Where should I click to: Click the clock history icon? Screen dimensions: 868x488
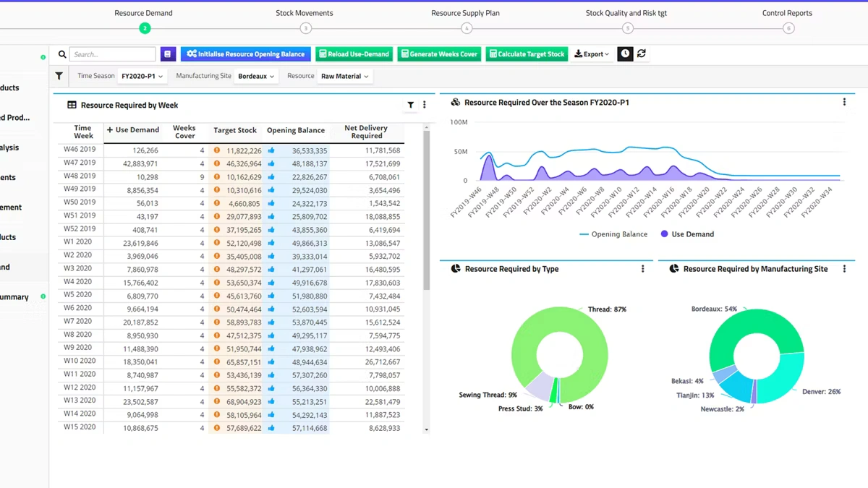[625, 54]
